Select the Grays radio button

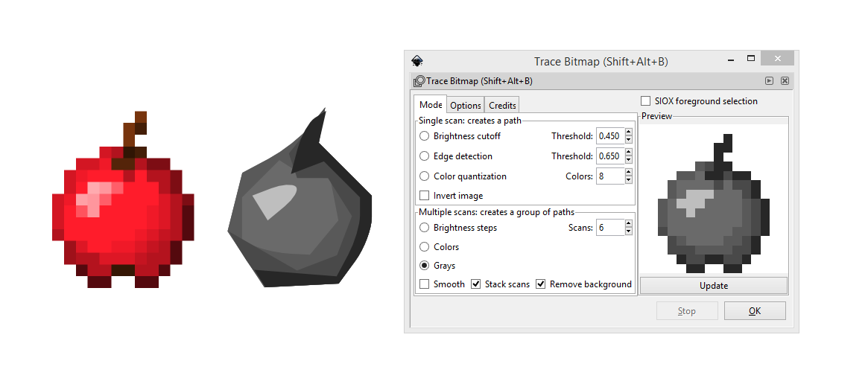pyautogui.click(x=424, y=266)
